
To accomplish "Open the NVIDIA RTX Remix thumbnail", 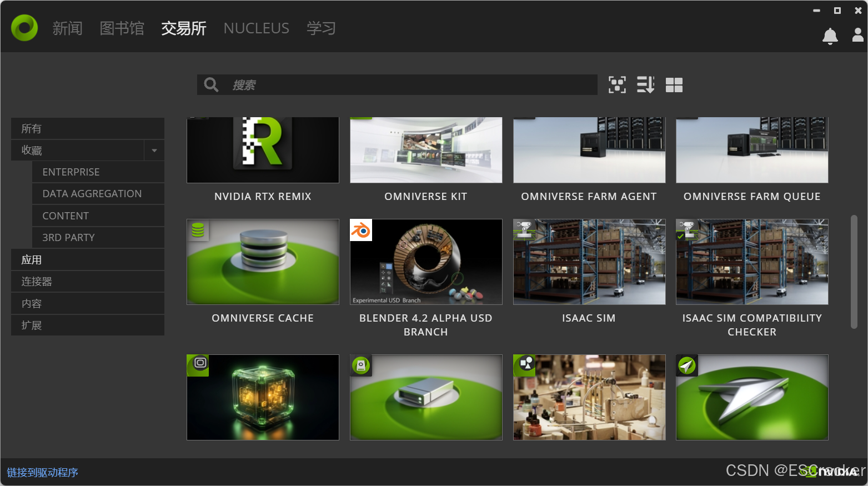I will pyautogui.click(x=263, y=150).
